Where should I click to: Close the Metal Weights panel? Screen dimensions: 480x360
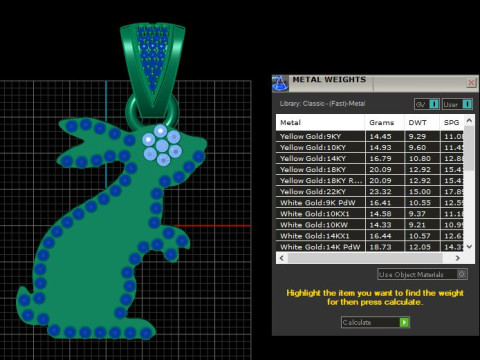[471, 83]
